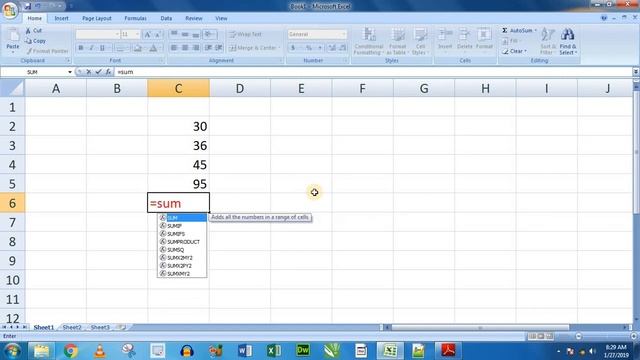Image resolution: width=640 pixels, height=360 pixels.
Task: Switch to the Data tab
Action: pyautogui.click(x=166, y=18)
